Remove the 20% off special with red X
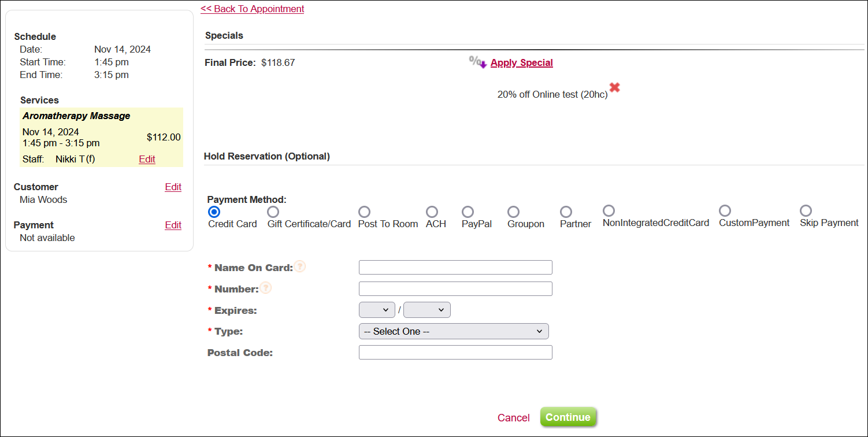 (x=615, y=88)
